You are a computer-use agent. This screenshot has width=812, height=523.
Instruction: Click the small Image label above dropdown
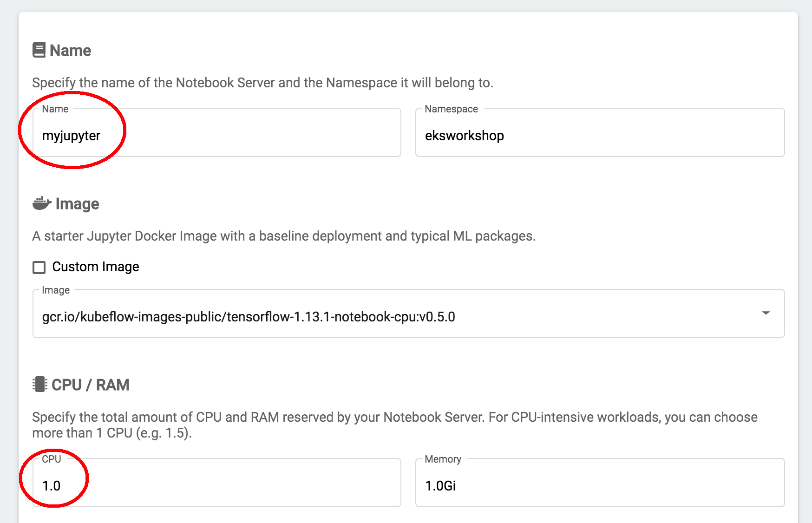[56, 290]
